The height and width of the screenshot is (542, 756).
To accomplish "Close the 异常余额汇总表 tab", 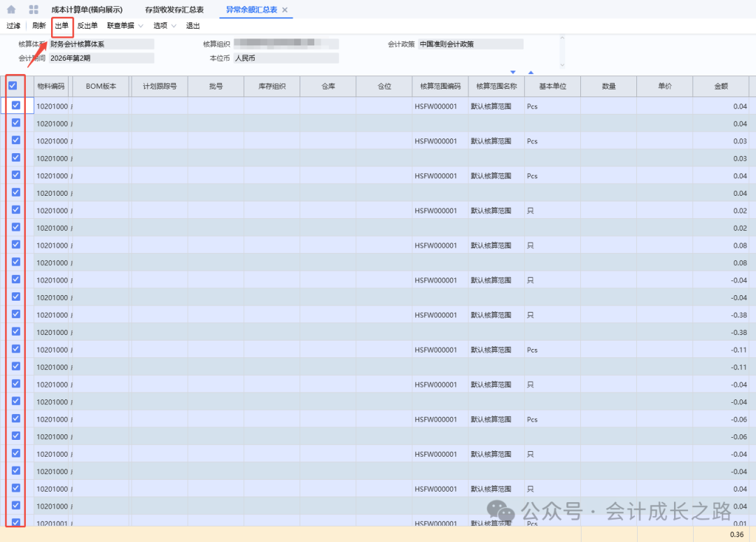I will pyautogui.click(x=285, y=10).
